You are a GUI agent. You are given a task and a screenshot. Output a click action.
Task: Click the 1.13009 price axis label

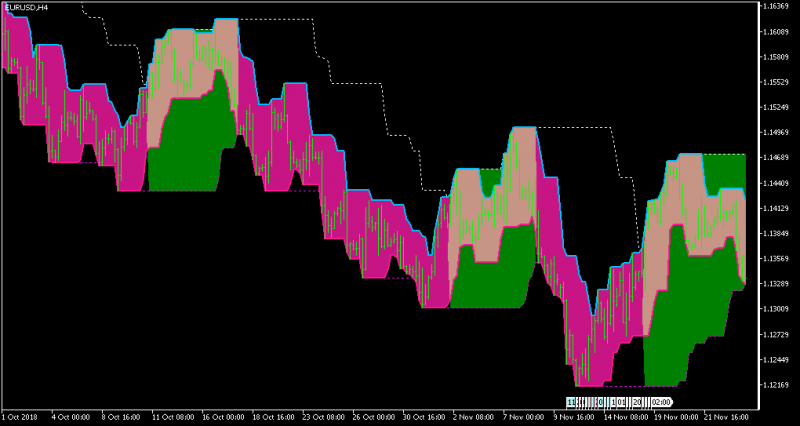coord(774,309)
